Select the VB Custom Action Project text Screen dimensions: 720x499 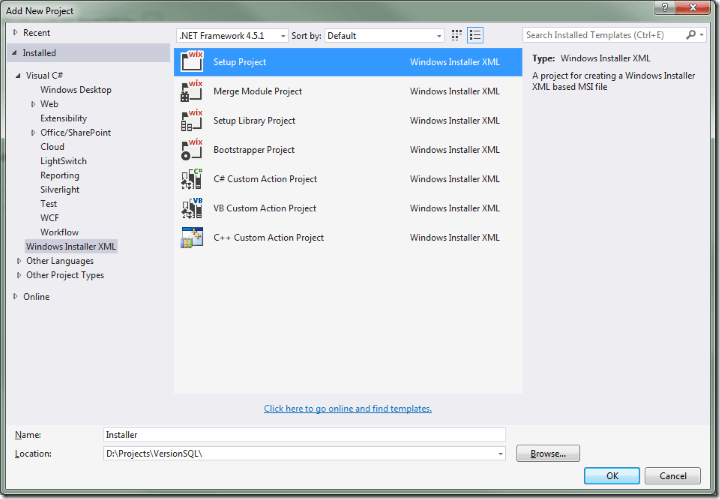click(x=264, y=208)
